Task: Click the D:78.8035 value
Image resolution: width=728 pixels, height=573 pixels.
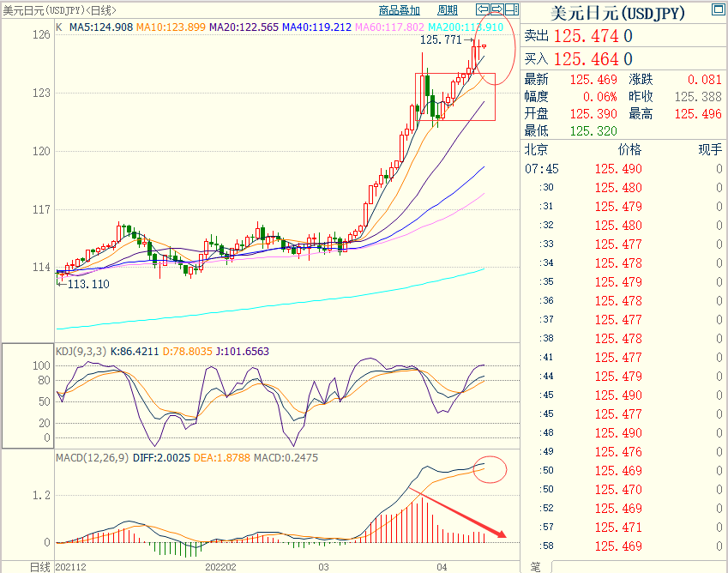Action: (188, 352)
